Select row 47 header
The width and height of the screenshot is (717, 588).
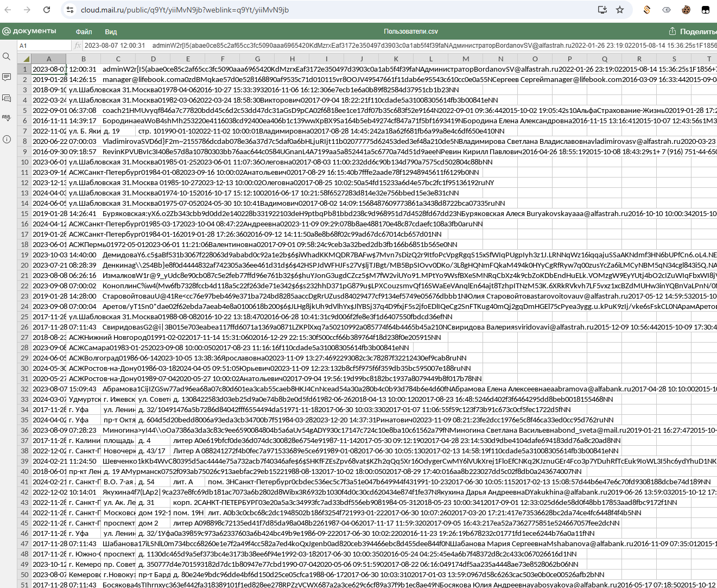24,543
